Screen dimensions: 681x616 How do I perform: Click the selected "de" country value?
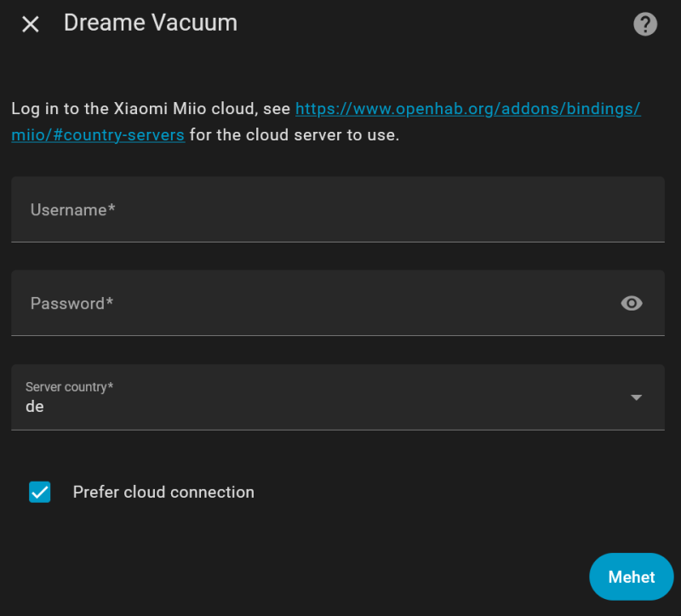[35, 407]
